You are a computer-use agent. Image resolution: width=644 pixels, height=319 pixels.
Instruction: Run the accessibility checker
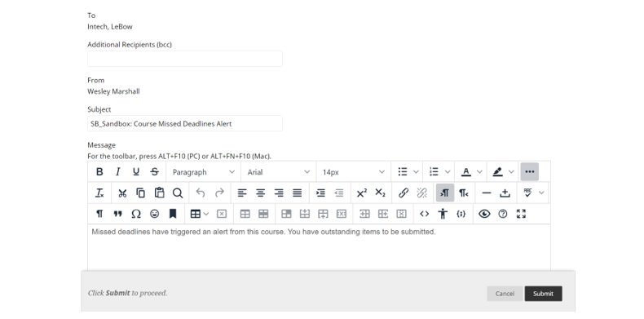443,214
